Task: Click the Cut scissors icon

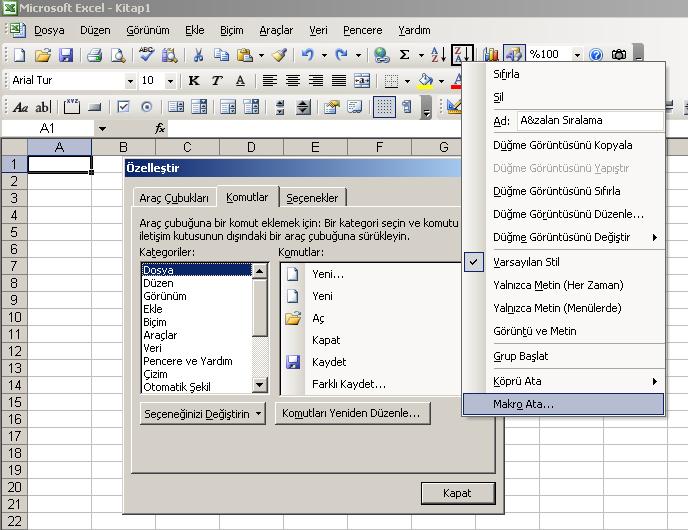Action: 198,55
